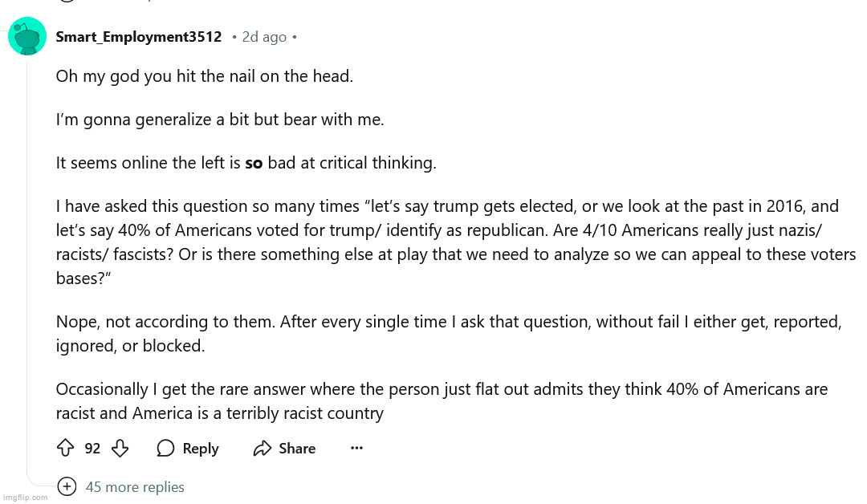The width and height of the screenshot is (867, 504).
Task: Upvote the Smart_Employment3512 comment
Action: (x=65, y=448)
